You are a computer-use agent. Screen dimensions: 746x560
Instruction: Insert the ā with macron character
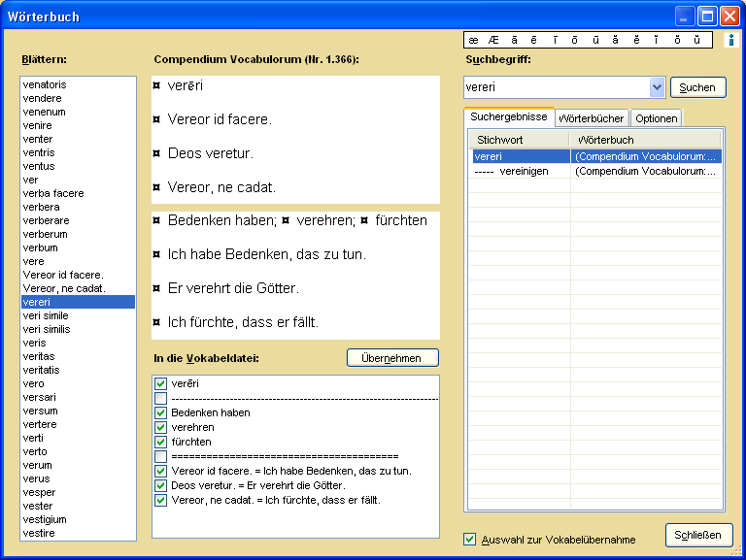514,41
